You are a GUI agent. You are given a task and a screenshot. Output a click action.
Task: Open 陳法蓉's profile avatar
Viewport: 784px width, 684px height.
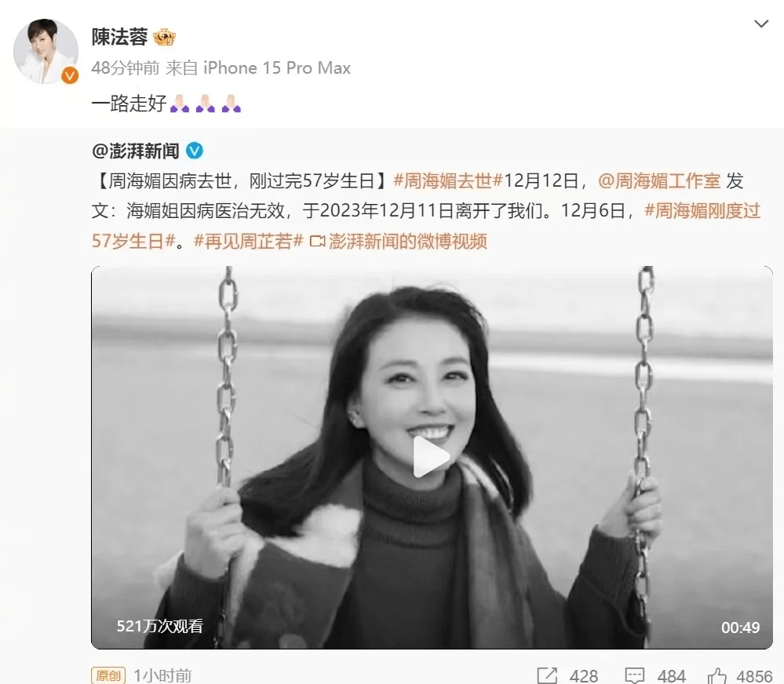[46, 51]
